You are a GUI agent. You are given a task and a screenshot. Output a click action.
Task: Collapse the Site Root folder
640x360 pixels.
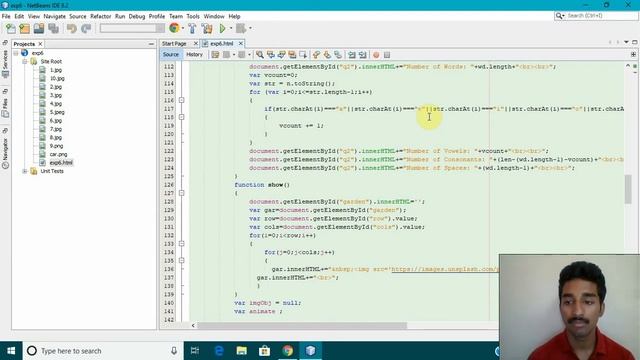tap(24, 62)
